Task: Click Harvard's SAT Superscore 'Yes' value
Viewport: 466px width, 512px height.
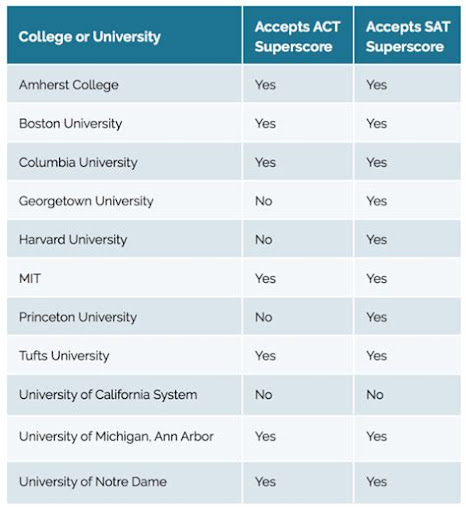Action: [x=377, y=240]
